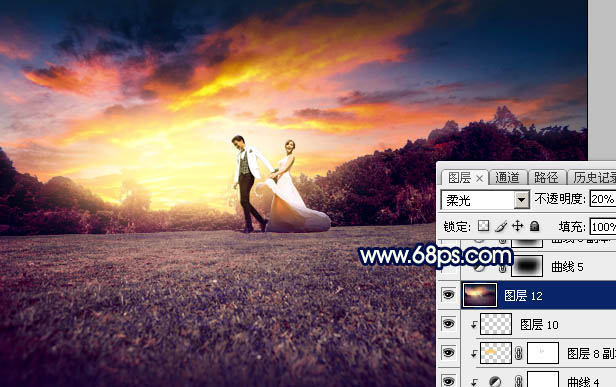Click the 不透明度 value field
The image size is (616, 387).
(602, 199)
